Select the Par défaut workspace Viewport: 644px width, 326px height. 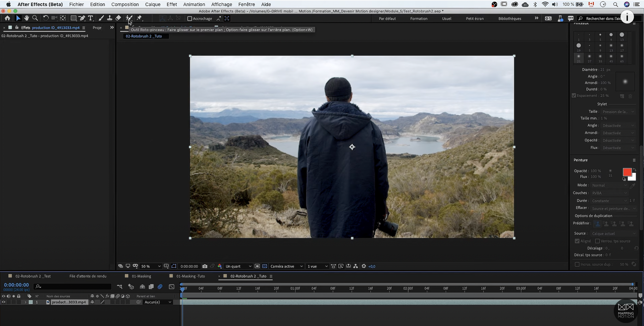(387, 18)
